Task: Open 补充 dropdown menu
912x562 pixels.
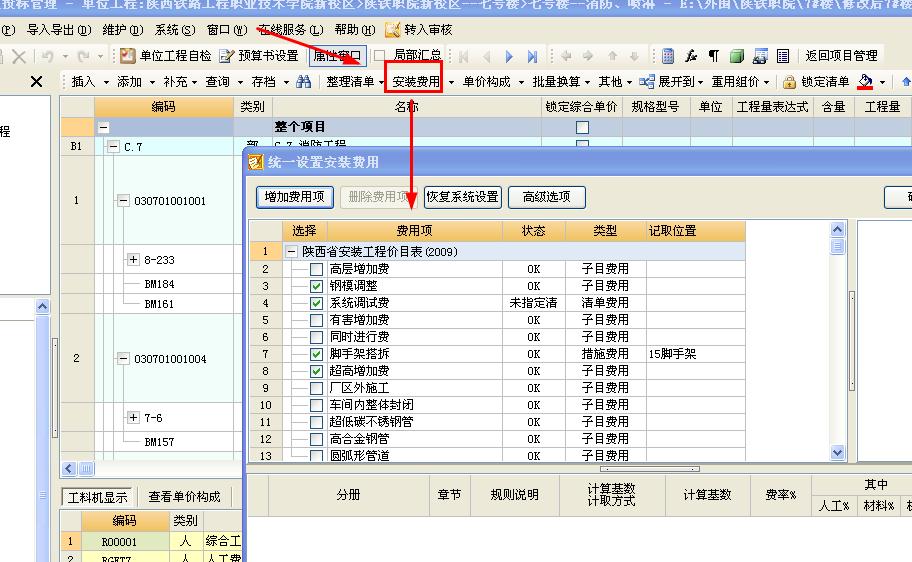Action: (x=180, y=81)
